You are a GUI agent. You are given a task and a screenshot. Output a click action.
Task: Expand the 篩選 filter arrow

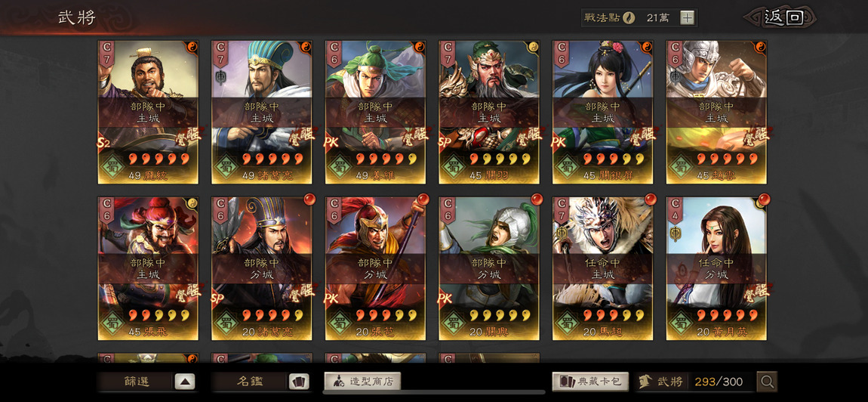(185, 382)
